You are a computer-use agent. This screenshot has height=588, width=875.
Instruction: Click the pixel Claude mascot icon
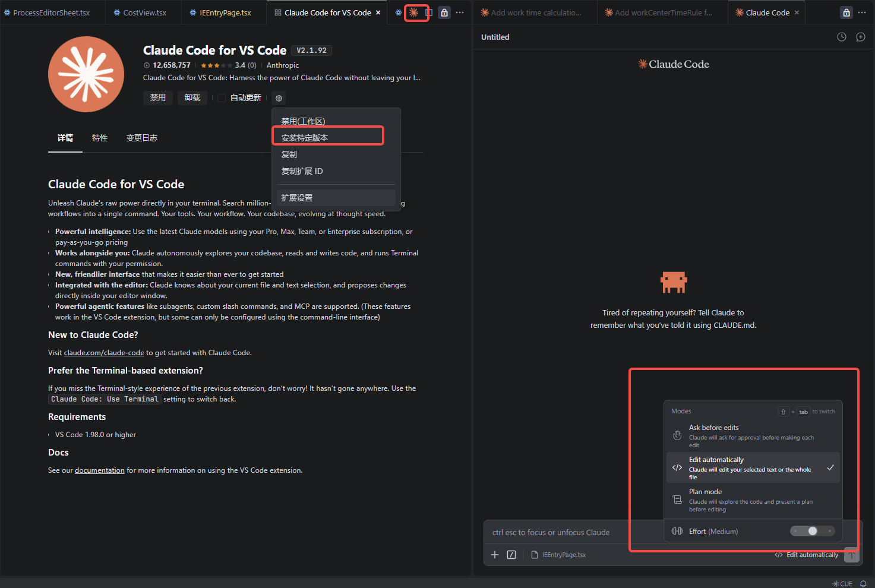tap(674, 282)
